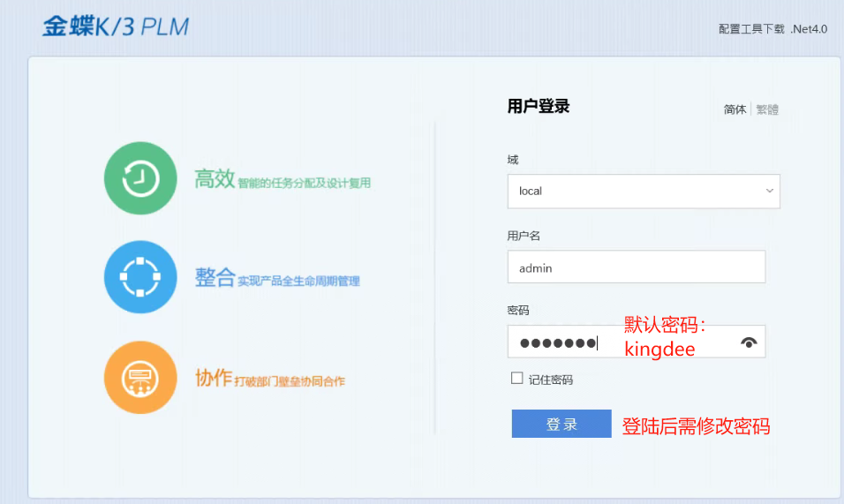Click the 记住密码 label text
This screenshot has height=504, width=844.
tap(551, 380)
